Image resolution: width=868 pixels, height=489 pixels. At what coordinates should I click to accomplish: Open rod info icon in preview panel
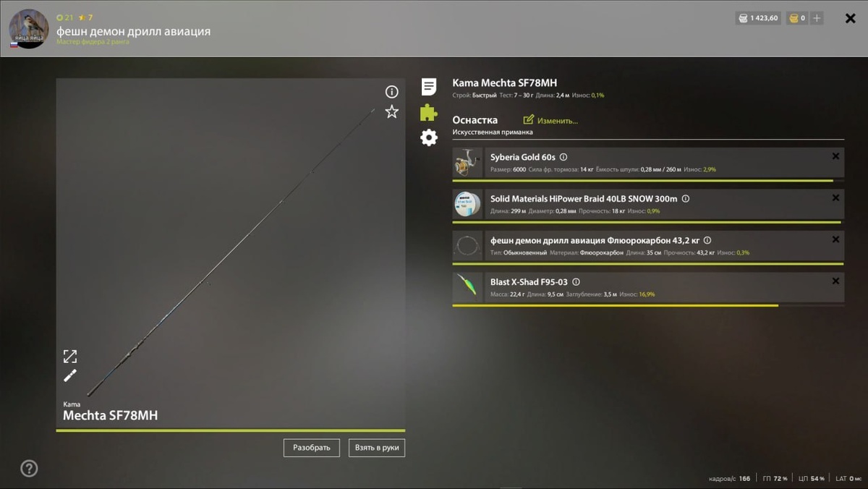391,92
